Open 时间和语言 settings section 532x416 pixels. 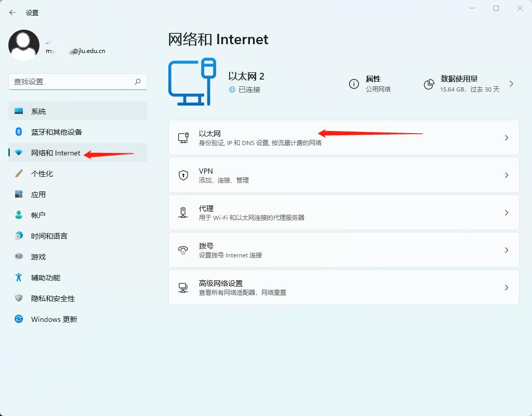click(49, 236)
